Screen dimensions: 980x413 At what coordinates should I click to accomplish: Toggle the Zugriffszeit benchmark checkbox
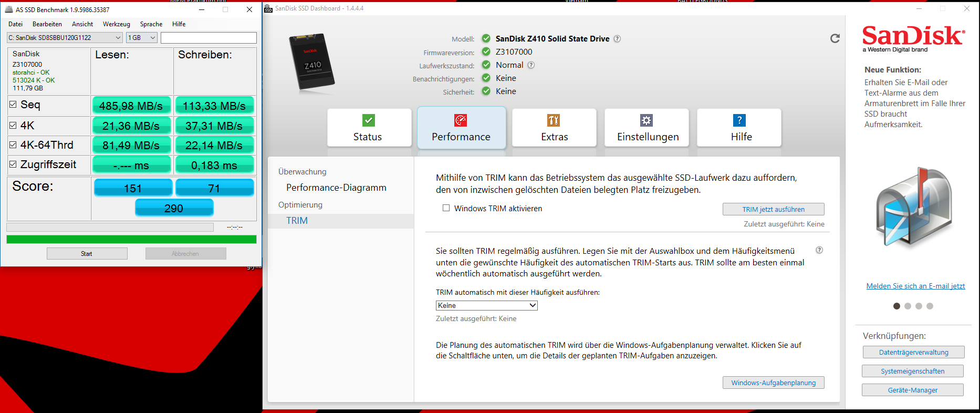point(13,164)
